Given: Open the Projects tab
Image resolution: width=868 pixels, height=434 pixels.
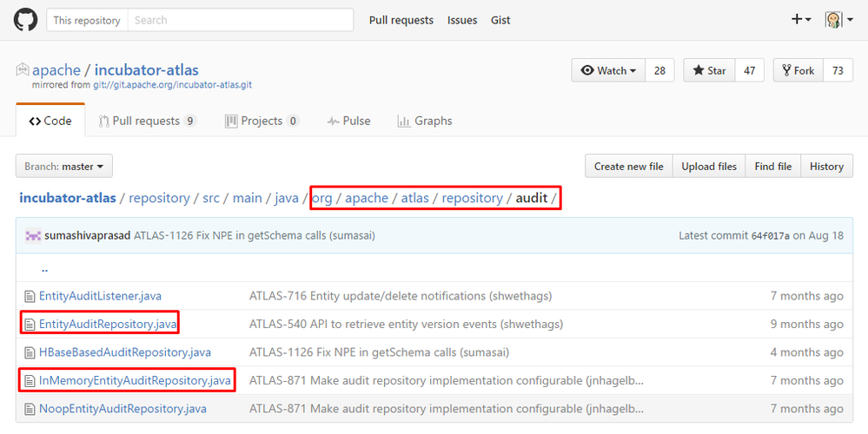Looking at the screenshot, I should [x=262, y=121].
